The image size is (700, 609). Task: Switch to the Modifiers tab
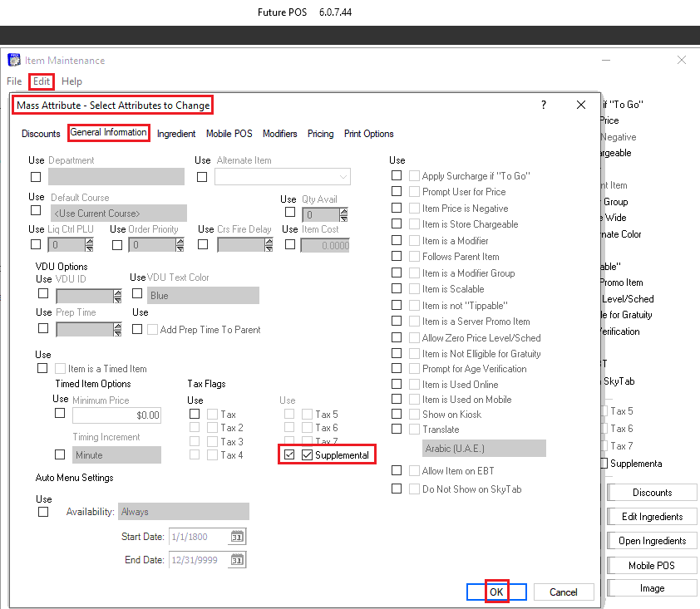coord(279,134)
